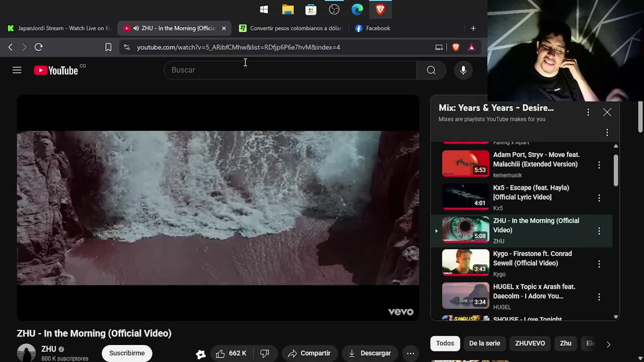Switch to JapanJordi Stream Kick tab
The image size is (644, 362).
[x=59, y=28]
